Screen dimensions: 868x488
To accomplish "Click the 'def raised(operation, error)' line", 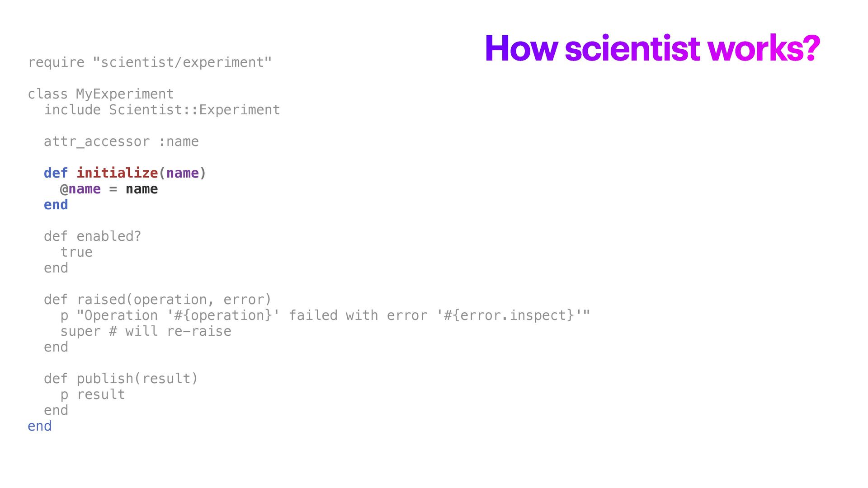I will pyautogui.click(x=157, y=300).
